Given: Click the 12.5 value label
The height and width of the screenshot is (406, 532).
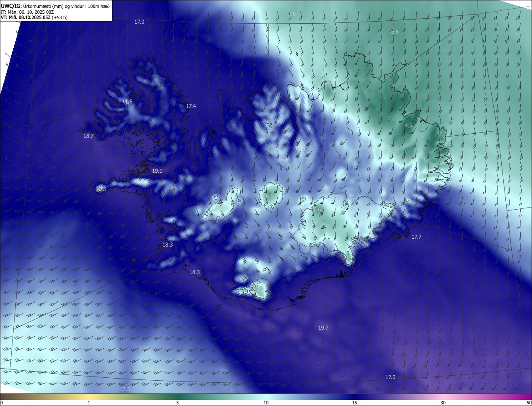Looking at the screenshot, I should coord(125,389).
